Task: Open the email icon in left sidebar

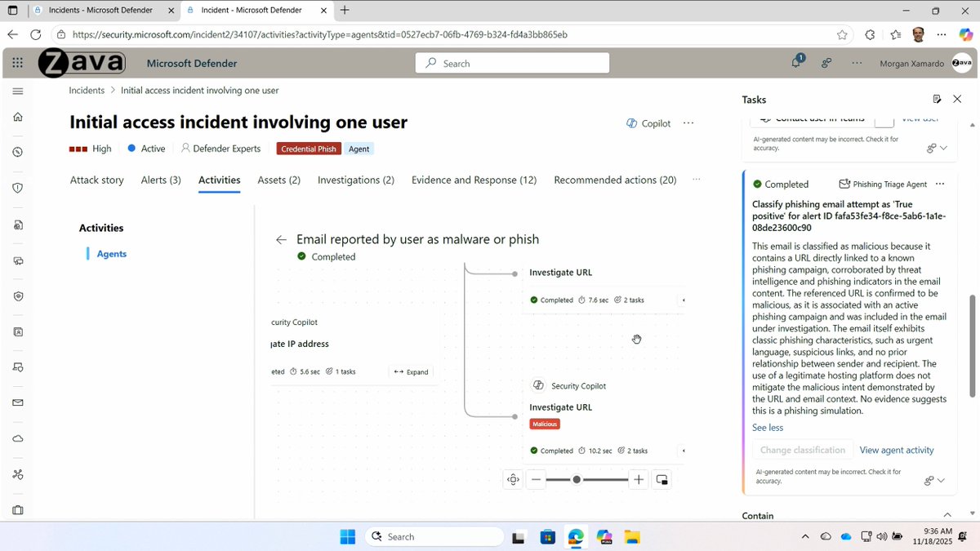Action: (18, 402)
